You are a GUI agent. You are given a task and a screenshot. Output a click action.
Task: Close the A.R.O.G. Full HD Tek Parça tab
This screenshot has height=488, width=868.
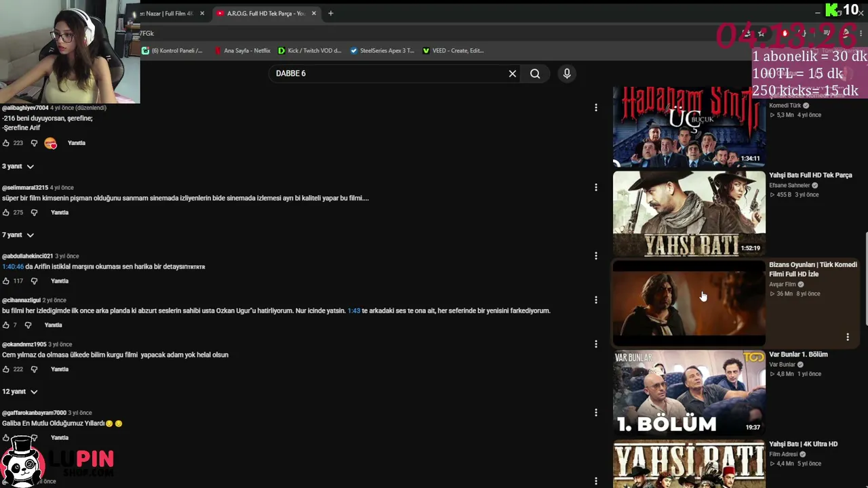point(313,14)
